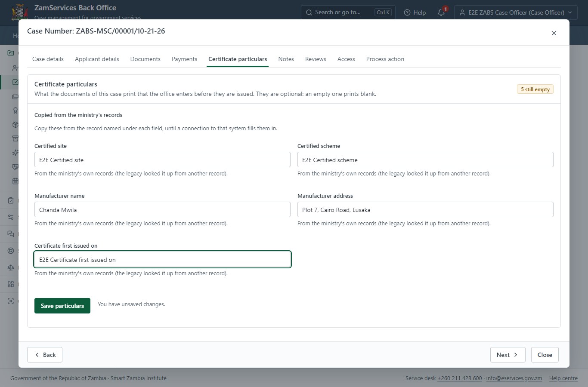Open the balance scales icon in the sidebar
The height and width of the screenshot is (387, 588).
point(11,267)
